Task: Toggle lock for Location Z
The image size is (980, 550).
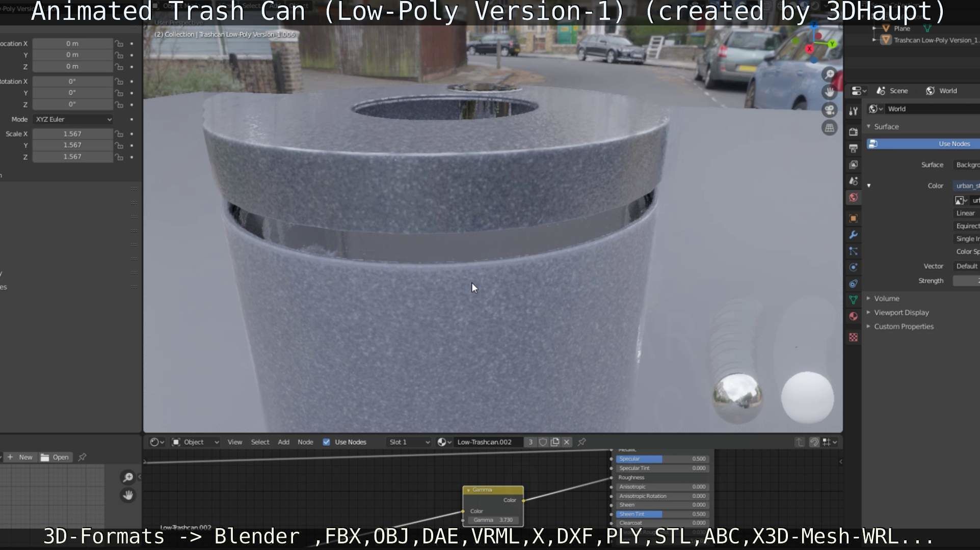Action: (119, 67)
